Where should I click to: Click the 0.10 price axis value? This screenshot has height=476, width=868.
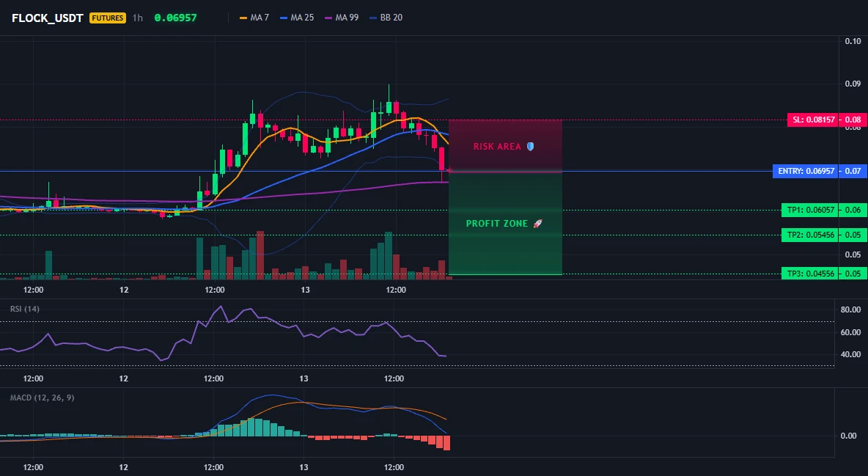coord(853,41)
